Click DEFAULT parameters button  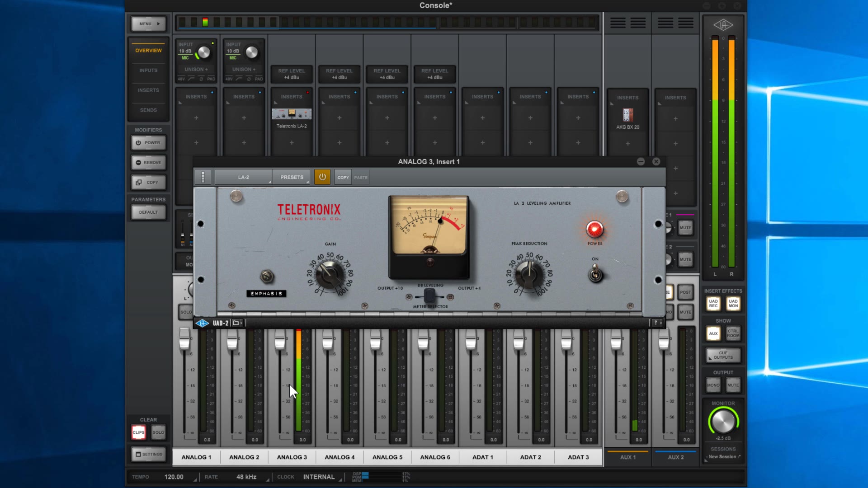click(148, 212)
